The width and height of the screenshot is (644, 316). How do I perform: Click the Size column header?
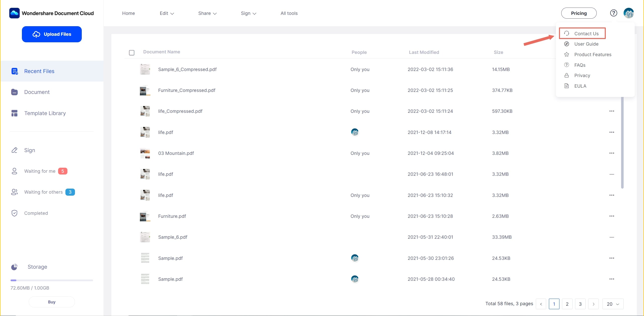(x=498, y=52)
